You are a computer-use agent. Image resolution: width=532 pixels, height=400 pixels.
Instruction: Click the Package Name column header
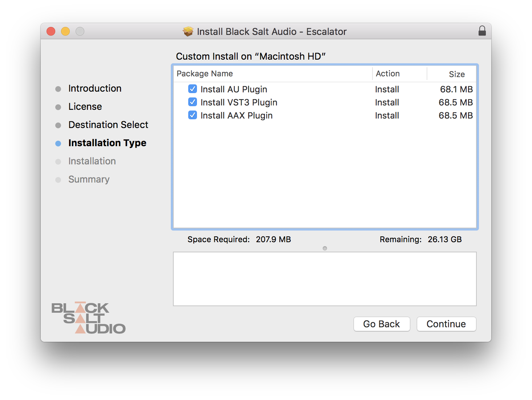205,74
